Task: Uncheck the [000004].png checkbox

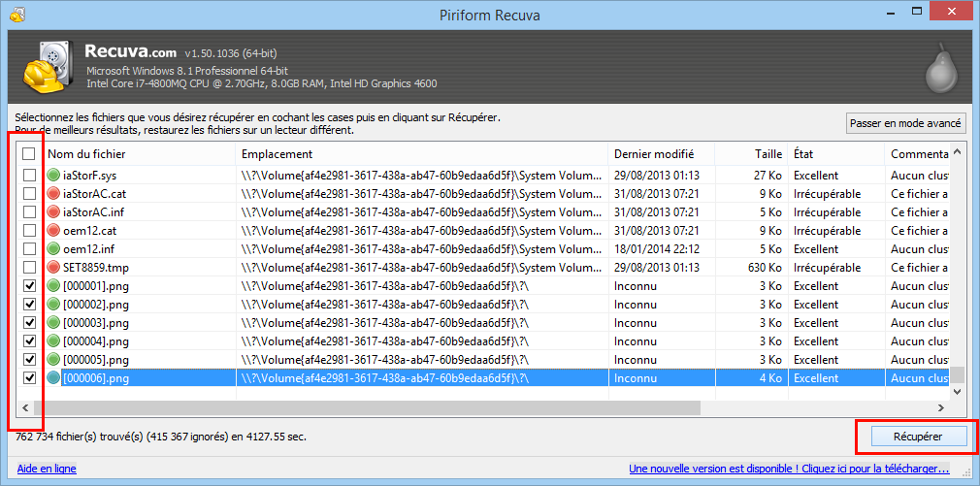Action: (x=29, y=341)
